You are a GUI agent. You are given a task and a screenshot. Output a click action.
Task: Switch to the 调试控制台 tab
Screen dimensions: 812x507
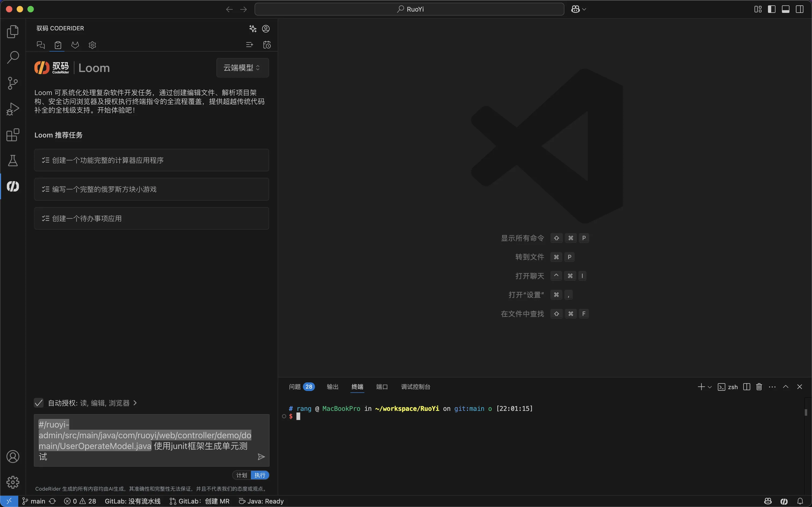click(x=415, y=387)
